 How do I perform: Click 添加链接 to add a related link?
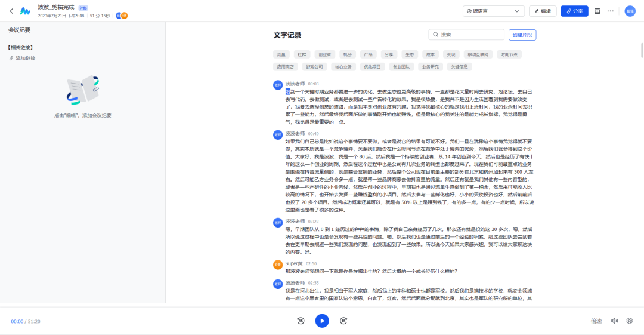tap(22, 58)
